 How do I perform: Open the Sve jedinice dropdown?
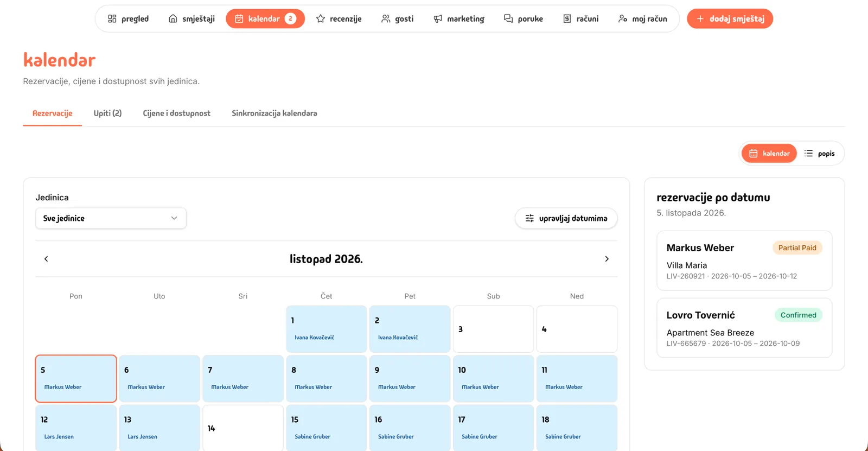click(x=111, y=218)
